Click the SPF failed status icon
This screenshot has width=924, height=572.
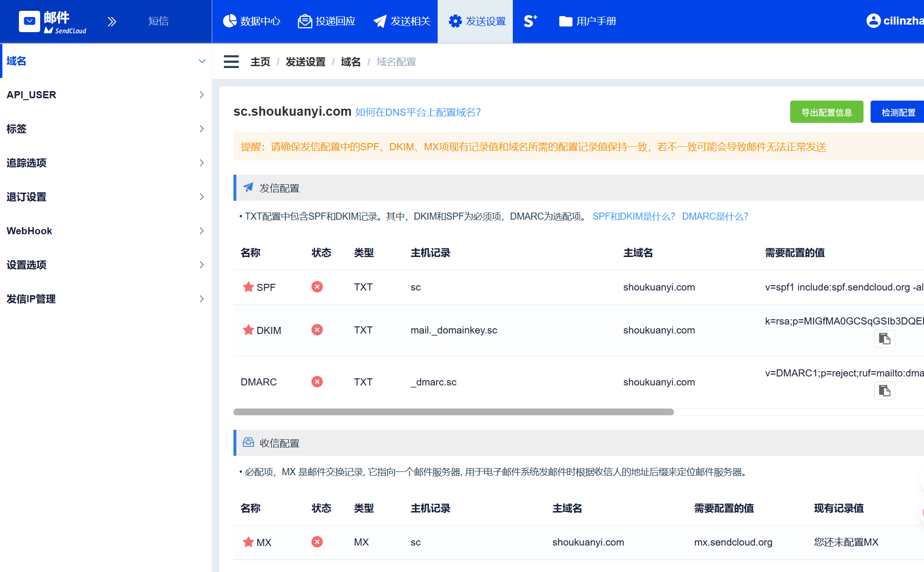(x=317, y=287)
